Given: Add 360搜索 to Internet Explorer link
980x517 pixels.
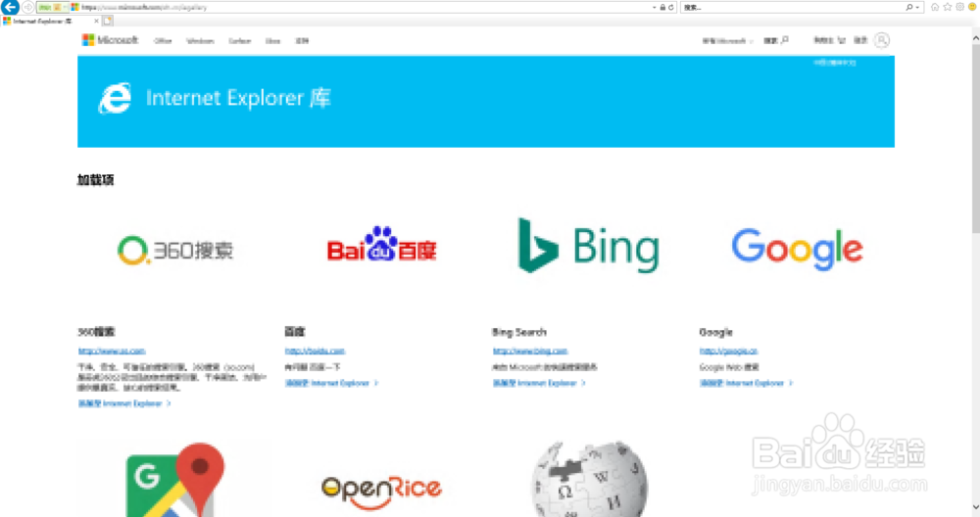Looking at the screenshot, I should coord(124,404).
